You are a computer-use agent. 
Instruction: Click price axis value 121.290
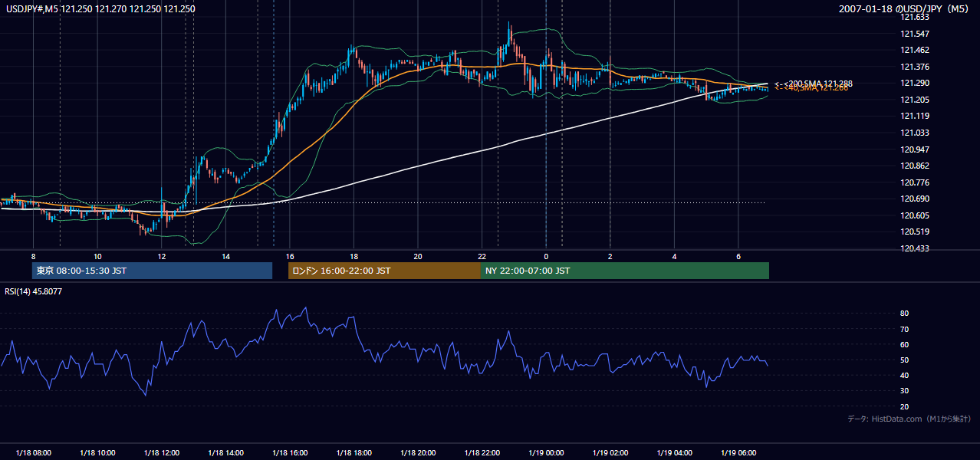coord(914,83)
